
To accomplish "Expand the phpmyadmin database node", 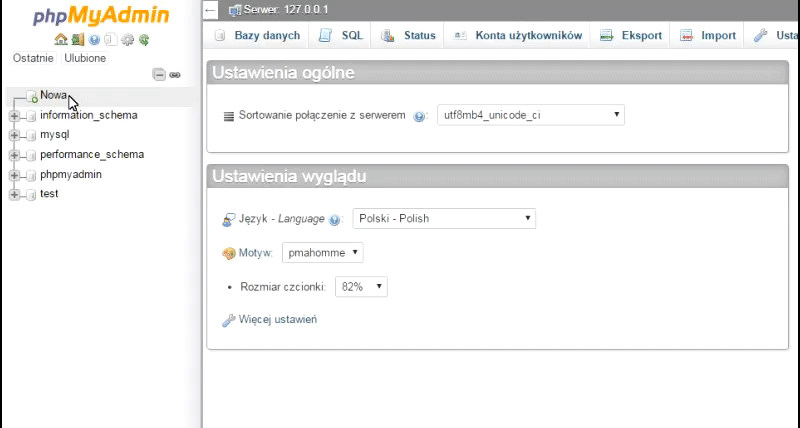I will pyautogui.click(x=14, y=175).
